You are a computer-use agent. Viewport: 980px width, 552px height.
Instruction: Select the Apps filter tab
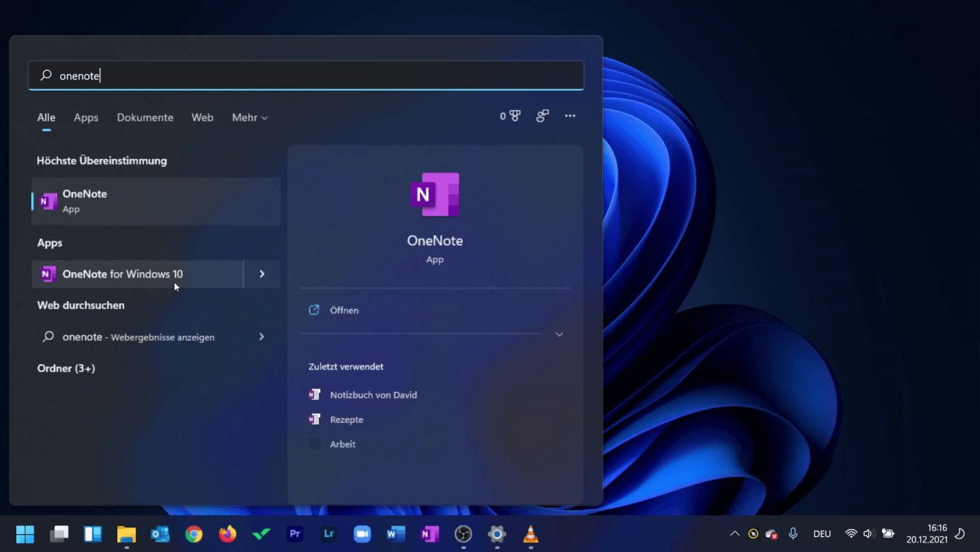[85, 117]
